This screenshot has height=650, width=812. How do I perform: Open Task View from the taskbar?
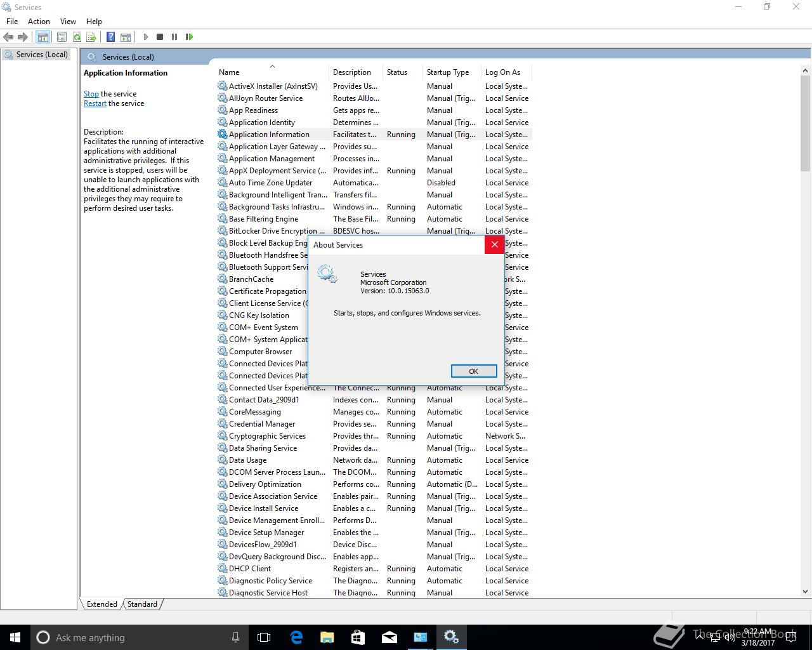pos(264,637)
